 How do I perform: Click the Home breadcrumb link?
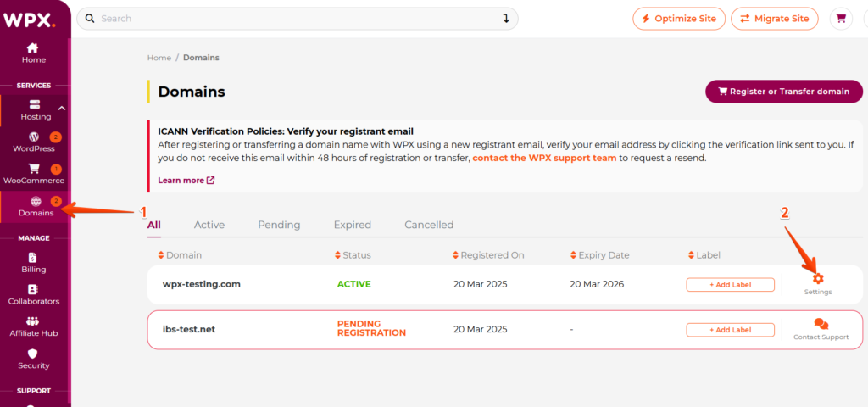pyautogui.click(x=159, y=58)
